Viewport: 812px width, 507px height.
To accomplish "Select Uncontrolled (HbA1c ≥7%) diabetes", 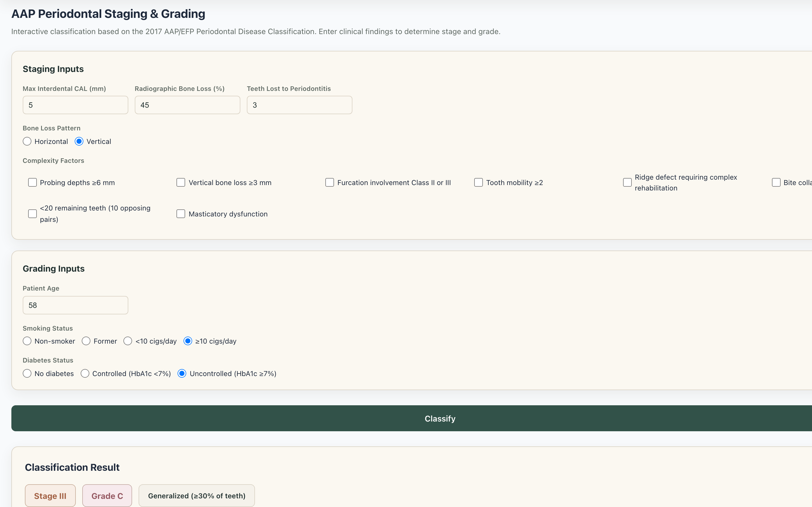I will click(182, 374).
